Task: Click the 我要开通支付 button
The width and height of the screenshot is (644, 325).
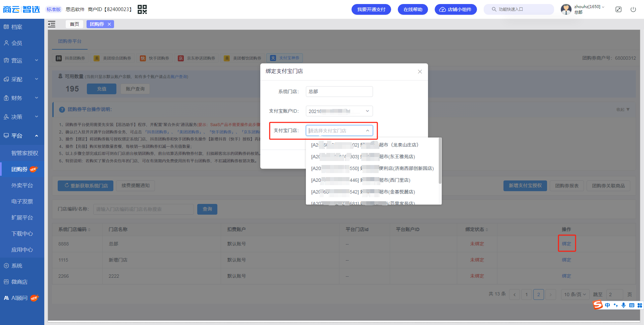Action: click(x=371, y=9)
